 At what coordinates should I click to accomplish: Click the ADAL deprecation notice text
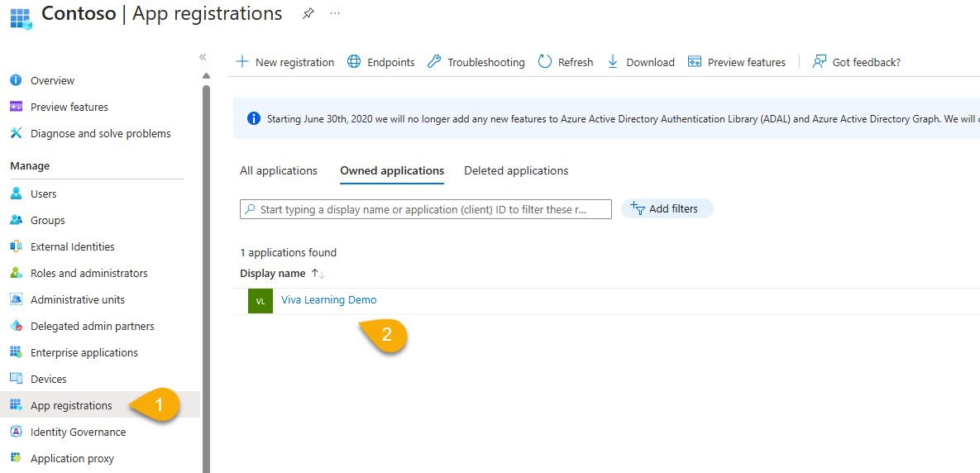pyautogui.click(x=623, y=118)
